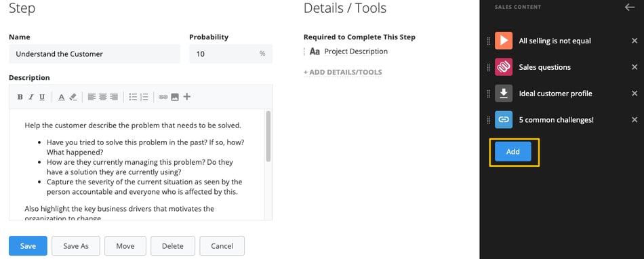Image resolution: width=644 pixels, height=259 pixels.
Task: Click the back arrow in Sales Content panel
Action: pos(630,7)
